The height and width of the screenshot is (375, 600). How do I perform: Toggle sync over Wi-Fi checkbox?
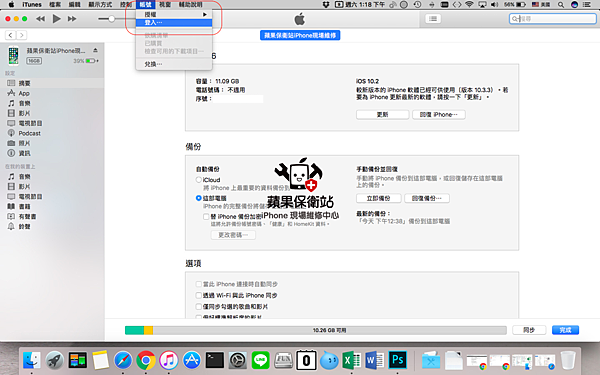[199, 295]
